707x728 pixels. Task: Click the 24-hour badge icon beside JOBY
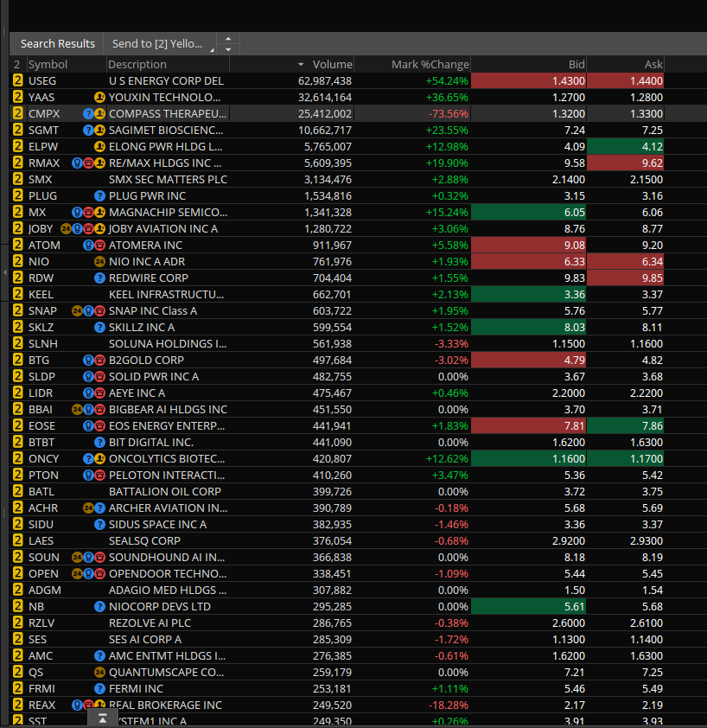(x=66, y=229)
